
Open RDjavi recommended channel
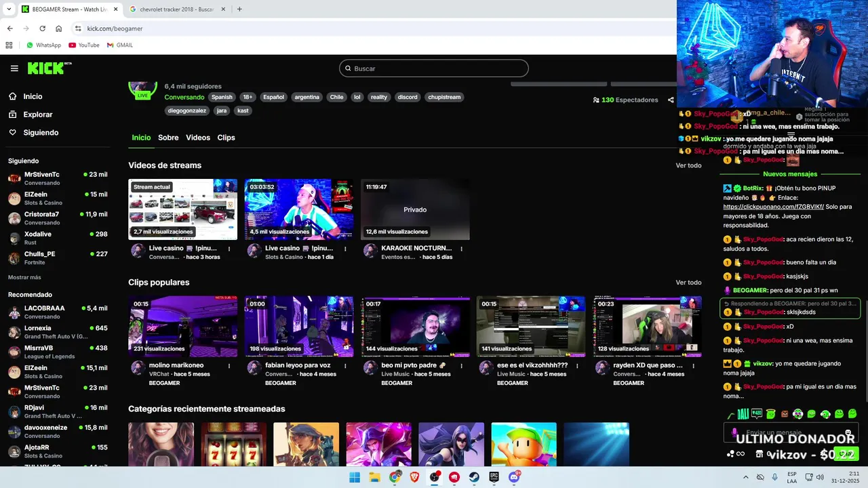(x=58, y=411)
